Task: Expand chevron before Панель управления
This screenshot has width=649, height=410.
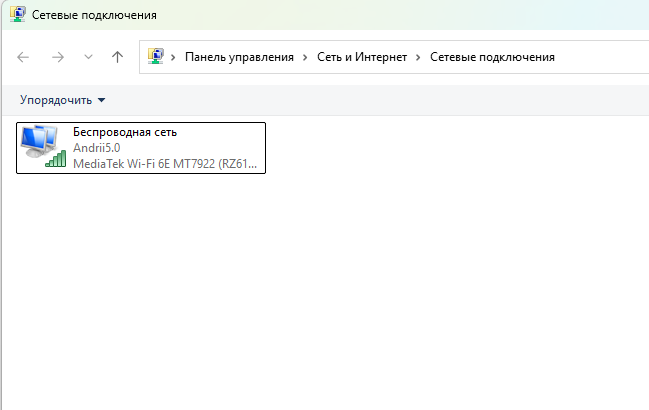Action: 173,57
